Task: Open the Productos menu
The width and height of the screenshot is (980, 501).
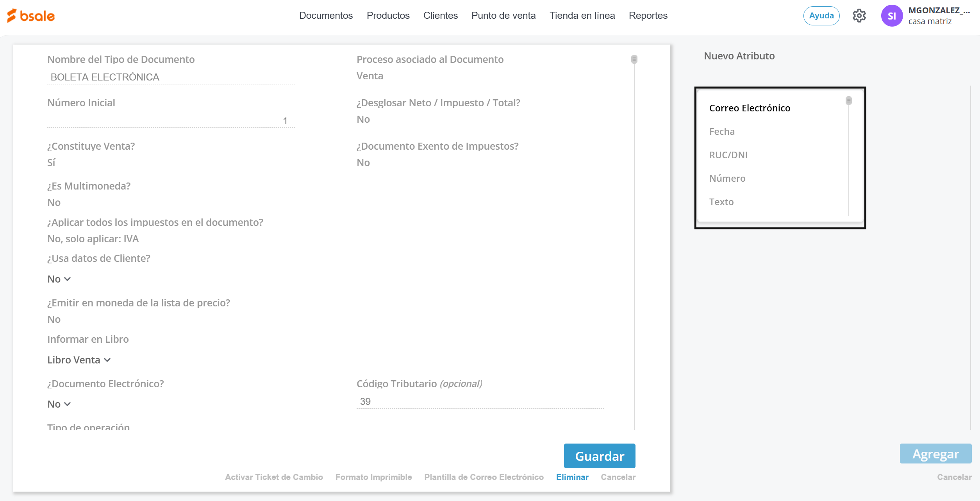Action: click(388, 16)
